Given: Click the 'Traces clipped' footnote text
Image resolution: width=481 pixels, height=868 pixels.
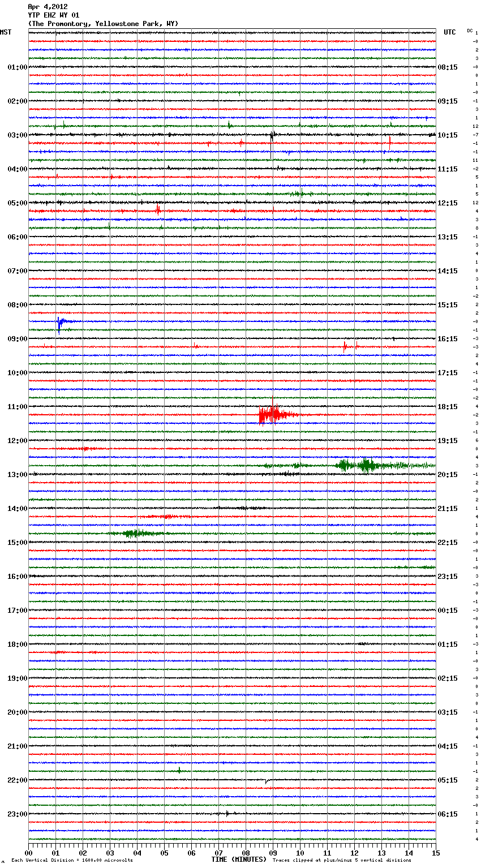Looking at the screenshot, I should pos(342,861).
